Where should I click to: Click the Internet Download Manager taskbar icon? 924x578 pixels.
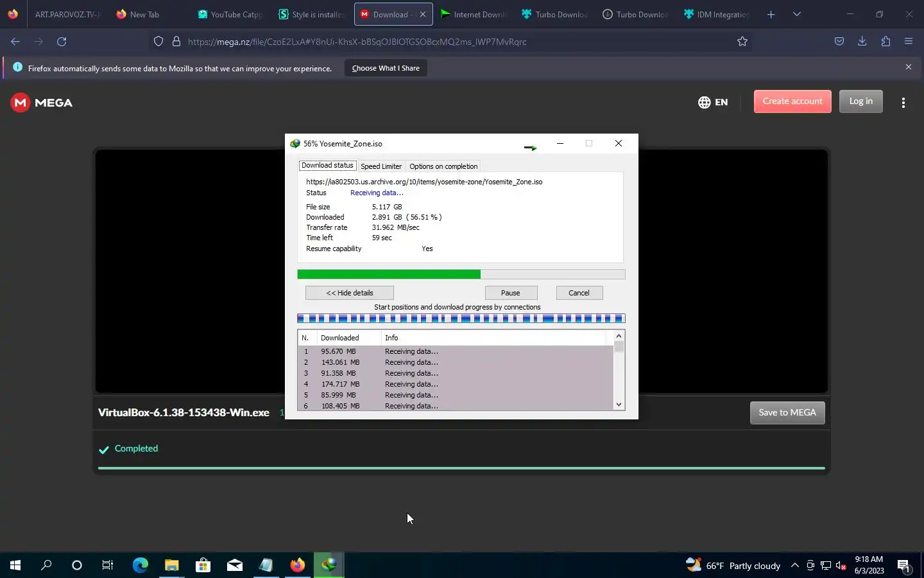329,565
